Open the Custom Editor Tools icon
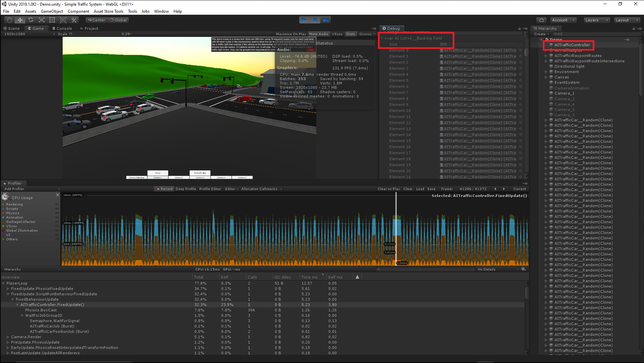Image resolution: width=644 pixels, height=363 pixels. pyautogui.click(x=74, y=20)
